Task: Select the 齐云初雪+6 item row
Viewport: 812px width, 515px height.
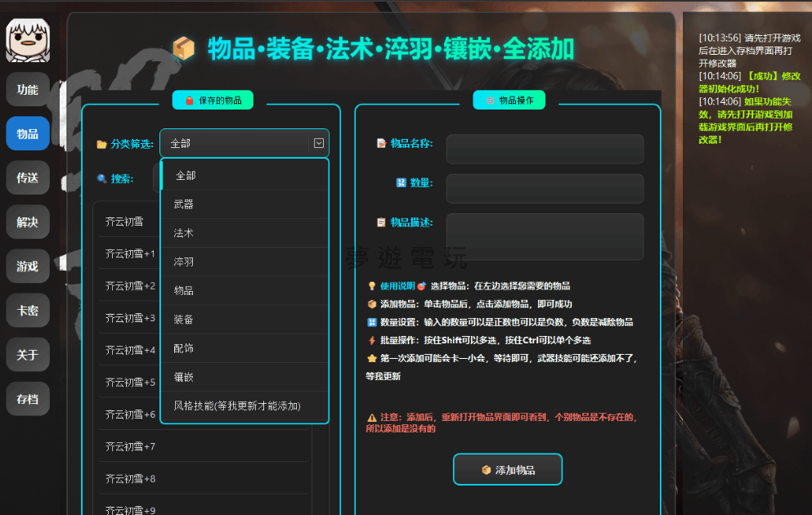Action: click(x=128, y=414)
